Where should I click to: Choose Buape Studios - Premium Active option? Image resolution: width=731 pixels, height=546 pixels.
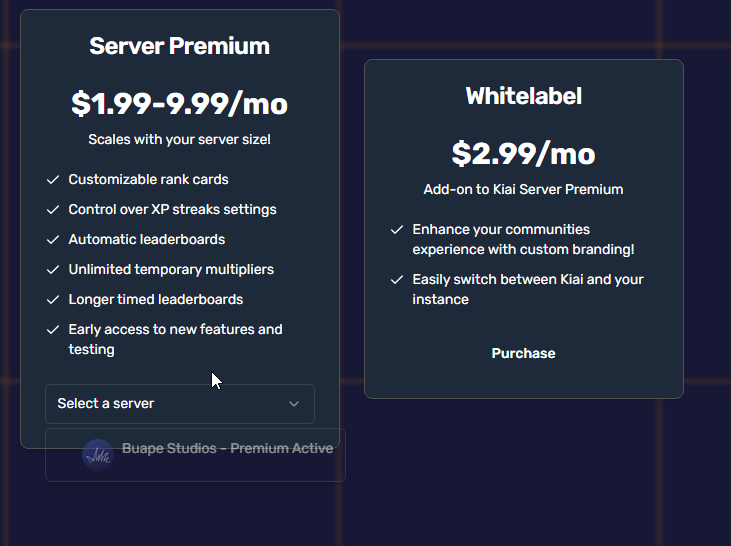195,455
